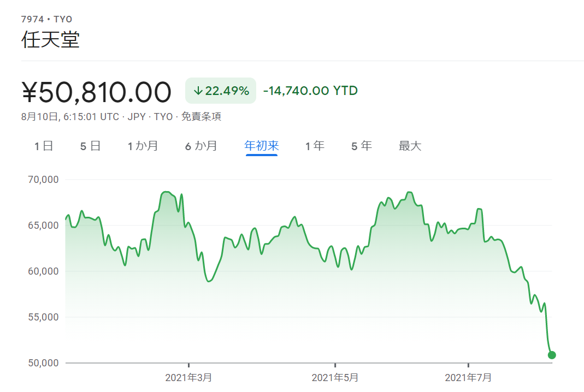
Task: Open the 6か月 chart range
Action: (201, 146)
